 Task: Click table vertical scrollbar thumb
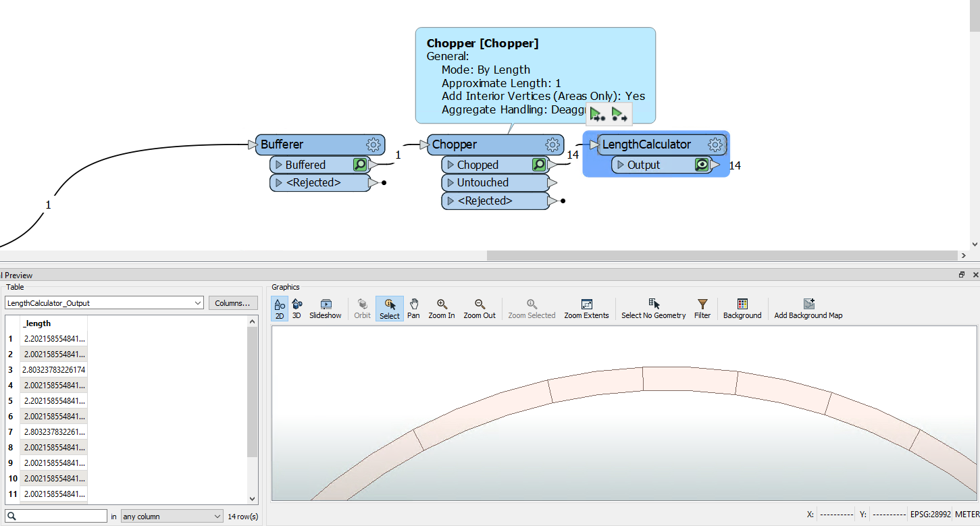point(253,392)
